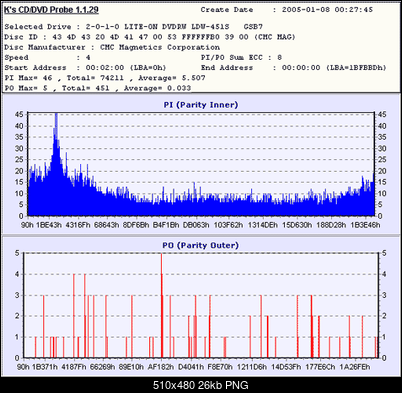Click the 8DF6Bh label on PI axis
Viewport: 402px width, 393px height.
[136, 225]
